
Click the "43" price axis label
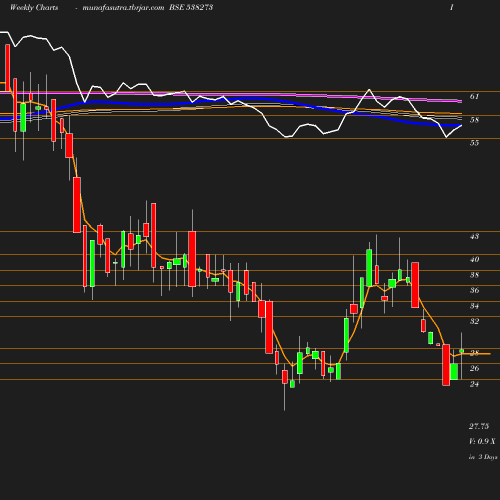tap(474, 236)
